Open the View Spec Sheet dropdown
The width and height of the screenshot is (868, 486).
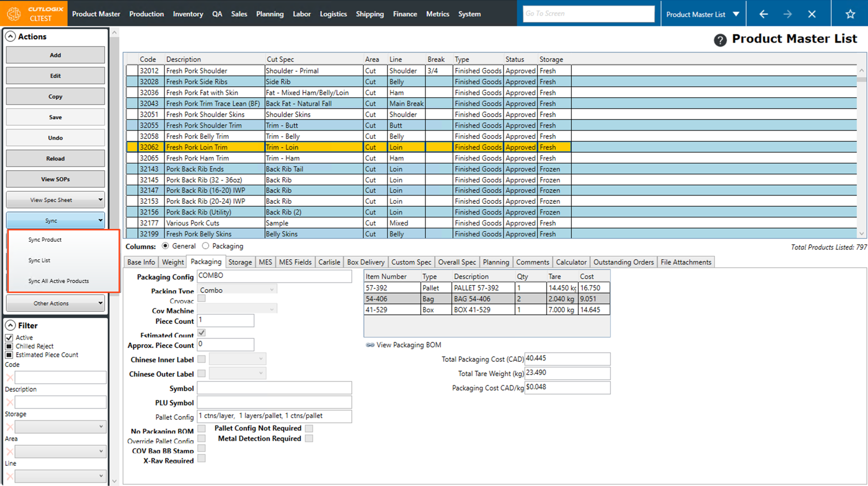click(x=55, y=200)
